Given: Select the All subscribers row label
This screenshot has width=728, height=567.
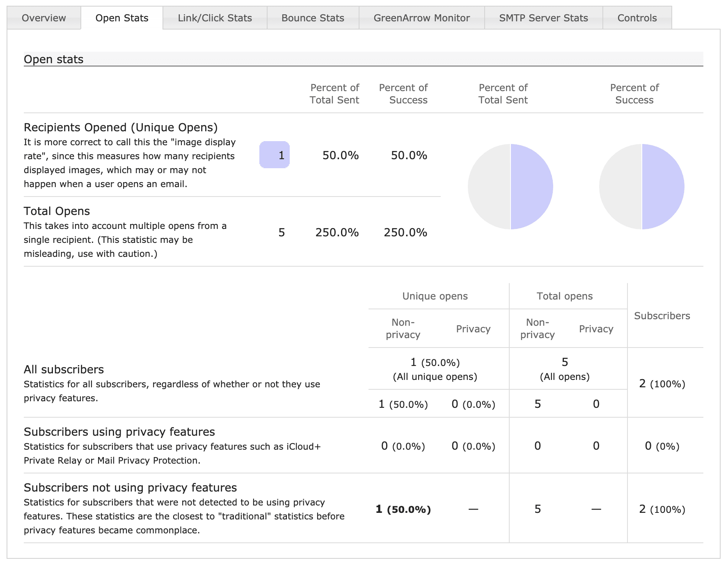Looking at the screenshot, I should [64, 370].
